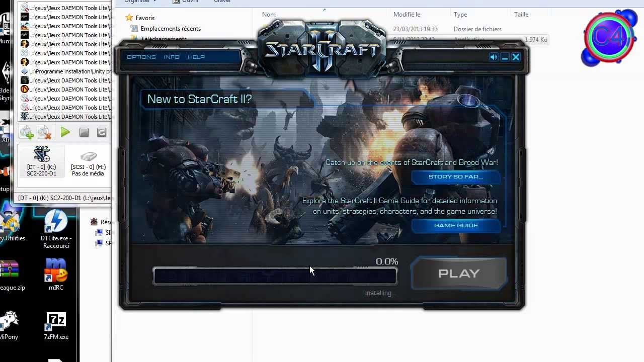Screen dimensions: 644x362
Task: Sort Explorer files by Taille column
Action: pos(531,15)
